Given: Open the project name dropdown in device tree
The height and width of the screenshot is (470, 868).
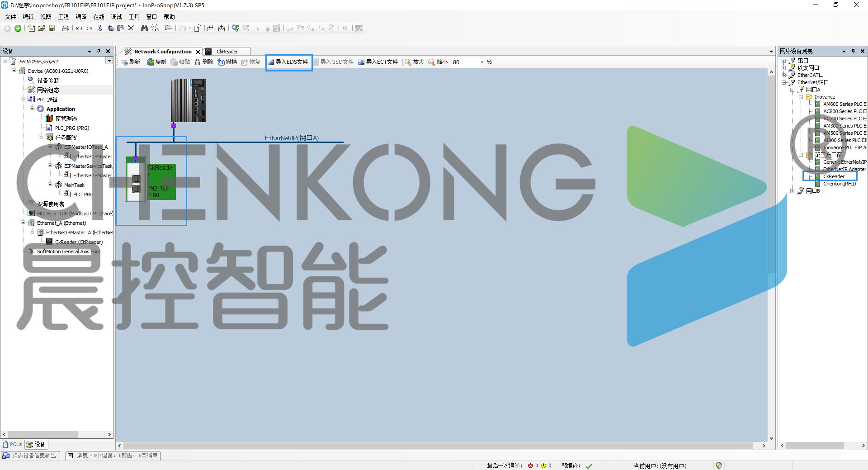Looking at the screenshot, I should (109, 61).
